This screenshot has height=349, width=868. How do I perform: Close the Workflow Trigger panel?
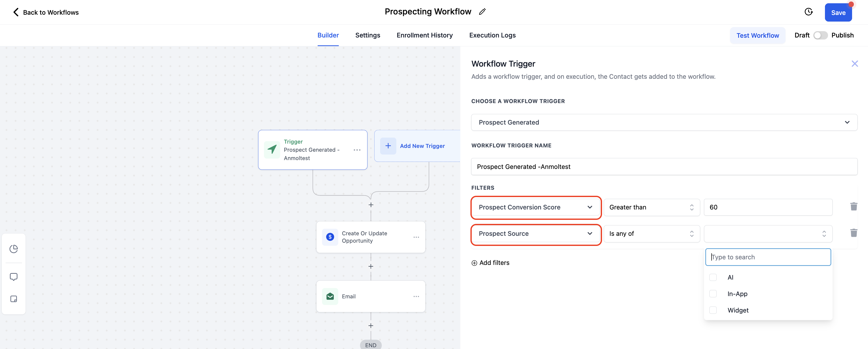[855, 64]
